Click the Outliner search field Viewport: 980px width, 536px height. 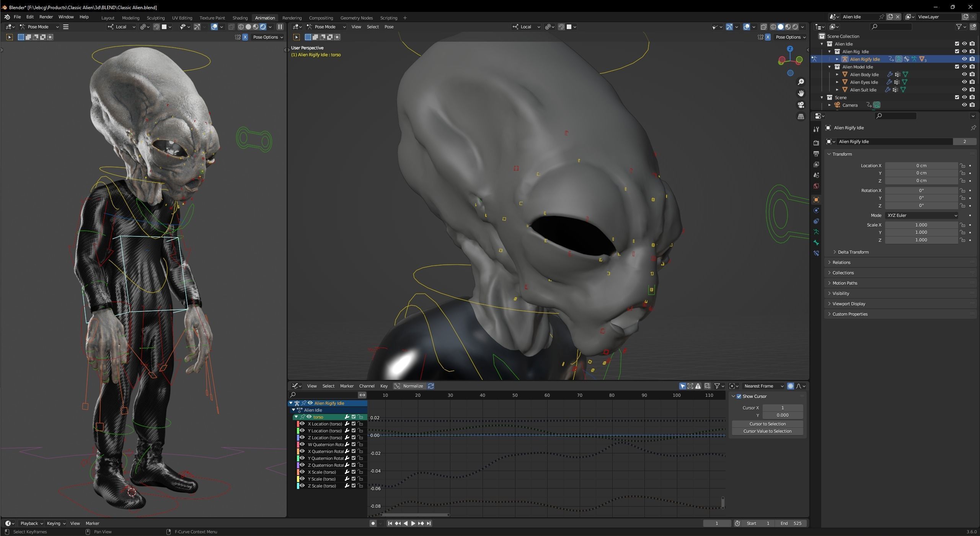point(890,26)
